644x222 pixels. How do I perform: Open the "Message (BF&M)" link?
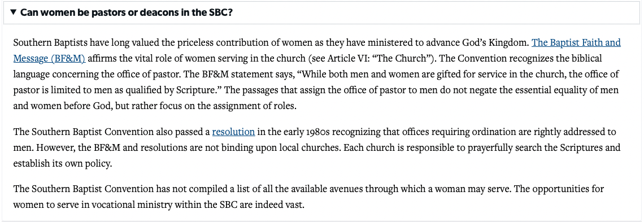tap(49, 58)
